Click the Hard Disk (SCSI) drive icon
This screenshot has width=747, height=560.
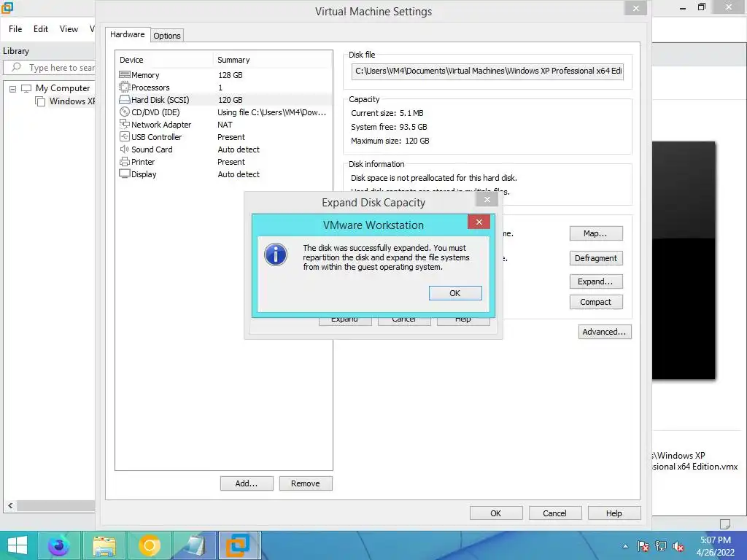(124, 99)
